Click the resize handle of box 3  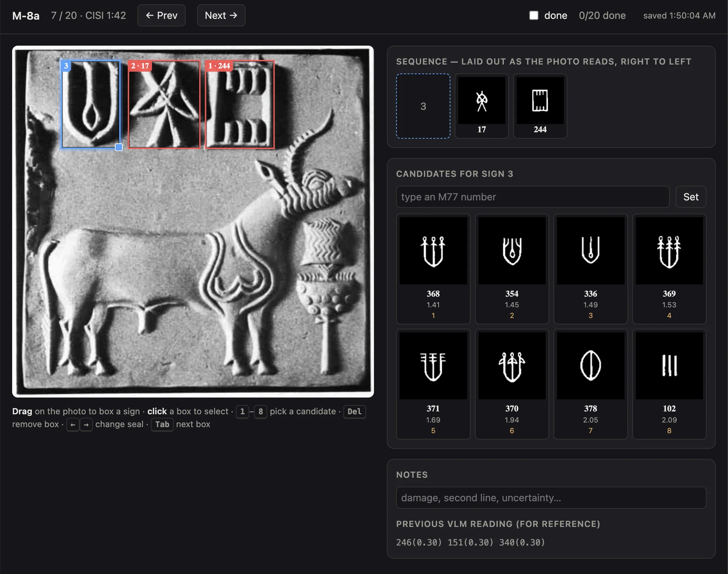tap(119, 147)
